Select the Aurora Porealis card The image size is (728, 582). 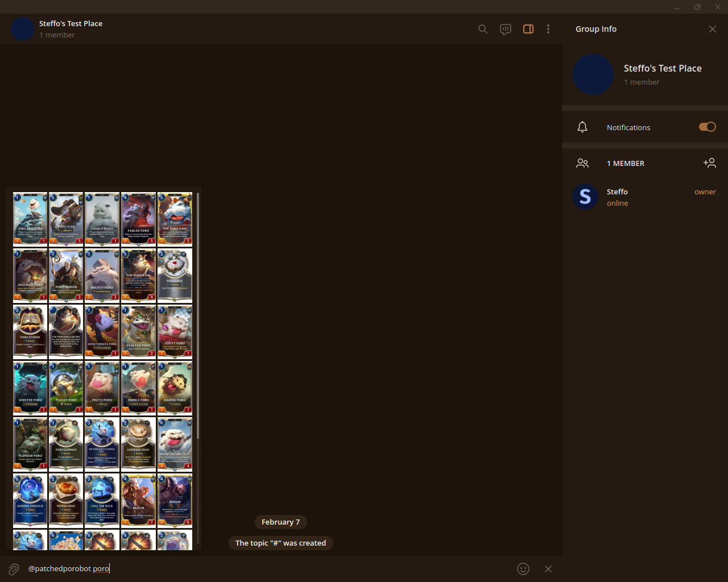point(30,500)
